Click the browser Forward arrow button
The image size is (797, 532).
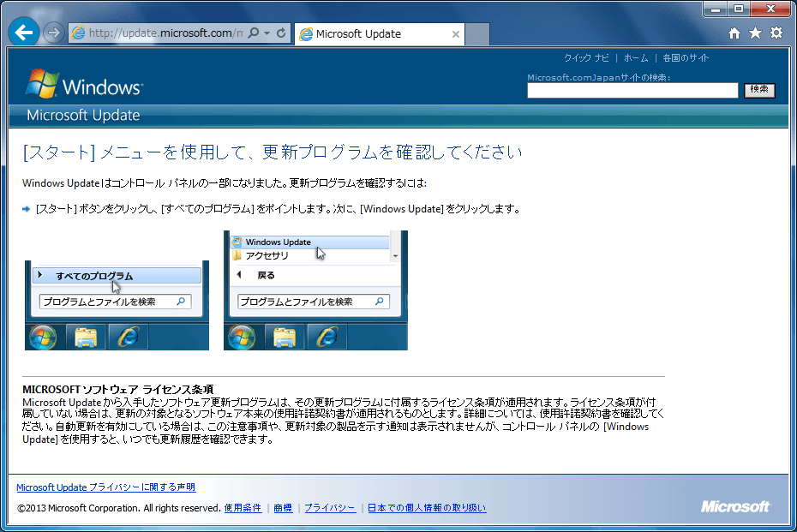(x=53, y=33)
